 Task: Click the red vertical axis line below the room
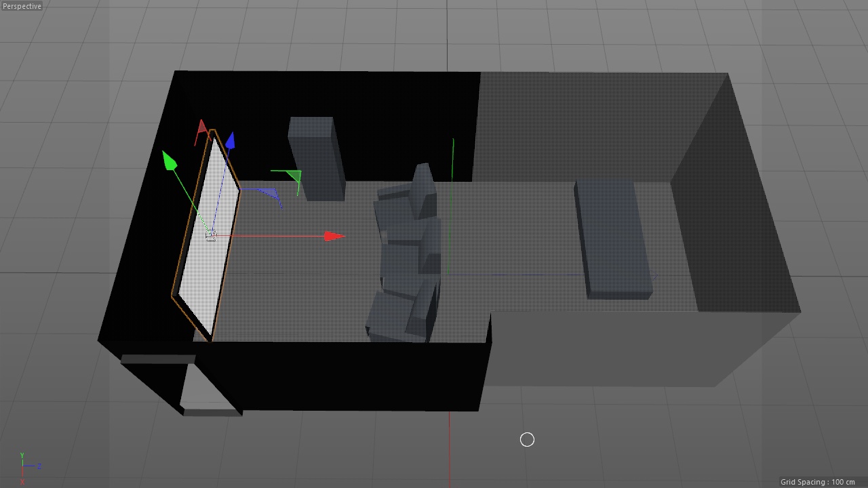click(449, 447)
